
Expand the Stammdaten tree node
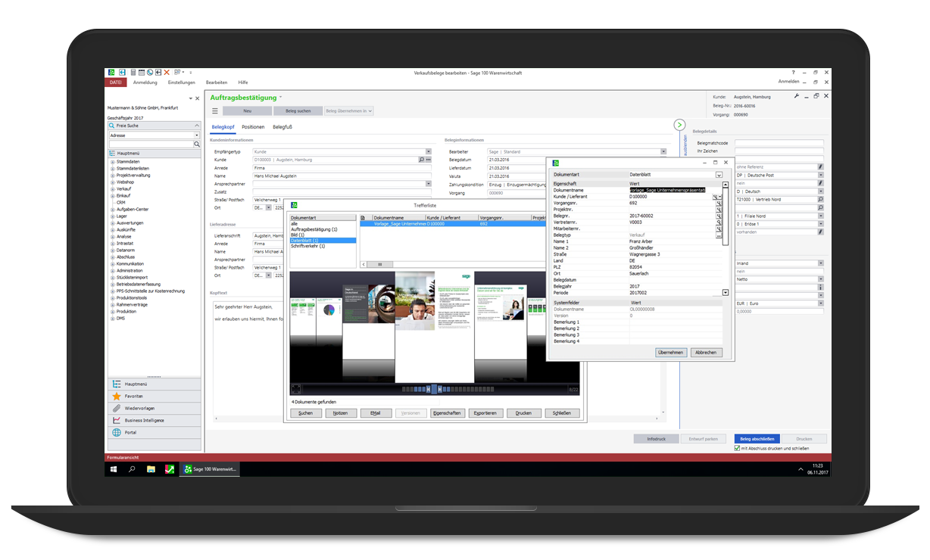(113, 162)
